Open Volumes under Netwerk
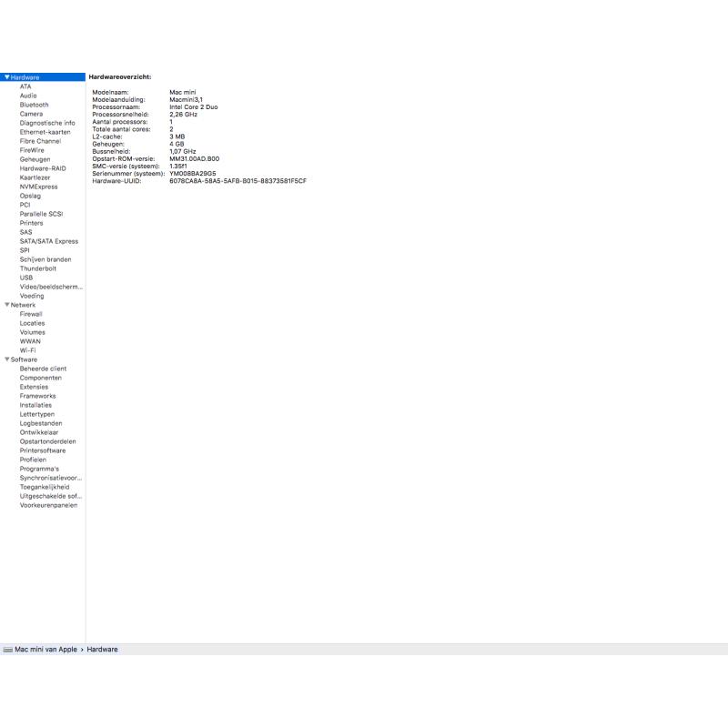Screen dimensions: 728x728 (33, 332)
